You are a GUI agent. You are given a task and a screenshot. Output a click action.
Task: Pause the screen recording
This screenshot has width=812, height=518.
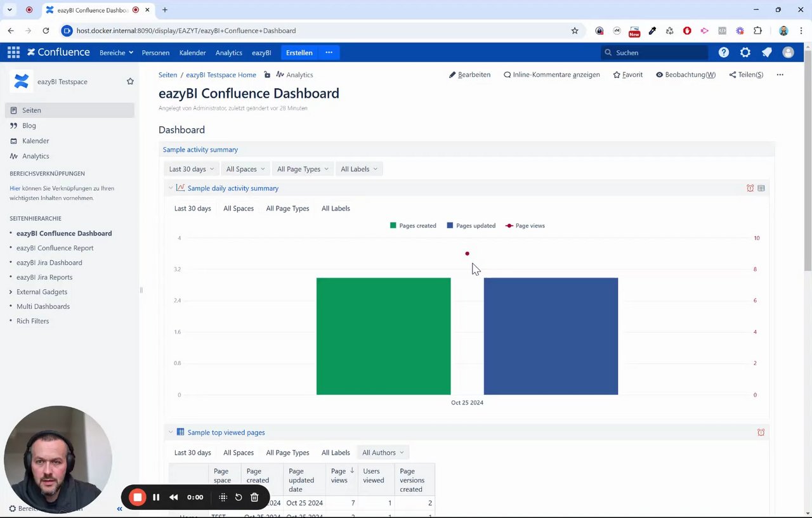coord(156,497)
